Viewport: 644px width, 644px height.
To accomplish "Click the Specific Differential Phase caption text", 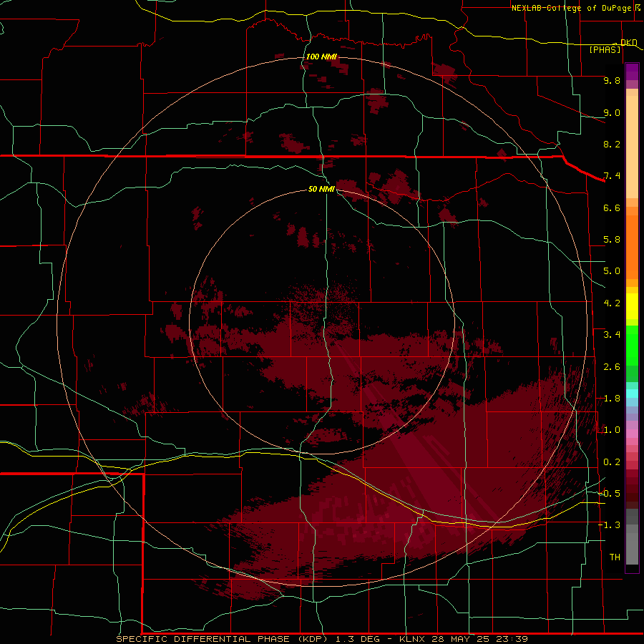I will (223, 639).
